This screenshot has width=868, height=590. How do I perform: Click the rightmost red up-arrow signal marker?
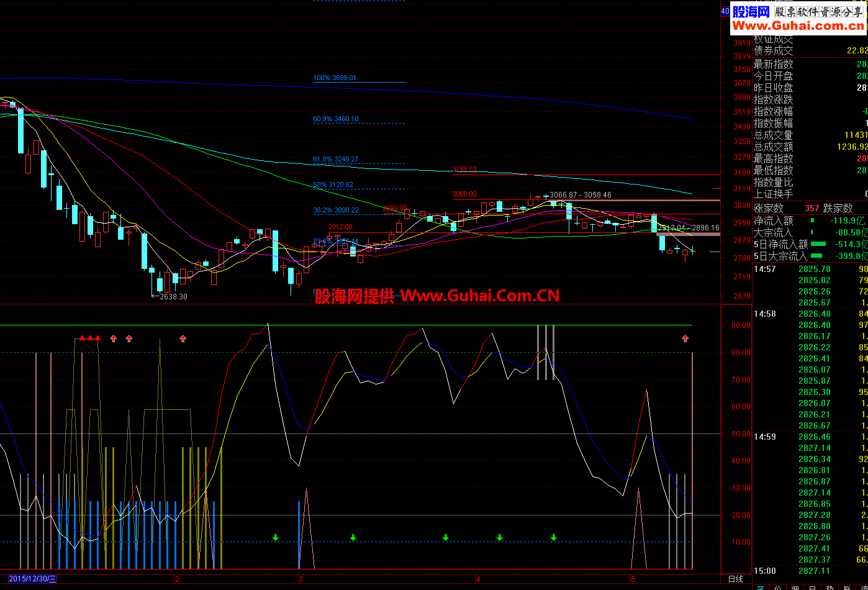pyautogui.click(x=685, y=338)
